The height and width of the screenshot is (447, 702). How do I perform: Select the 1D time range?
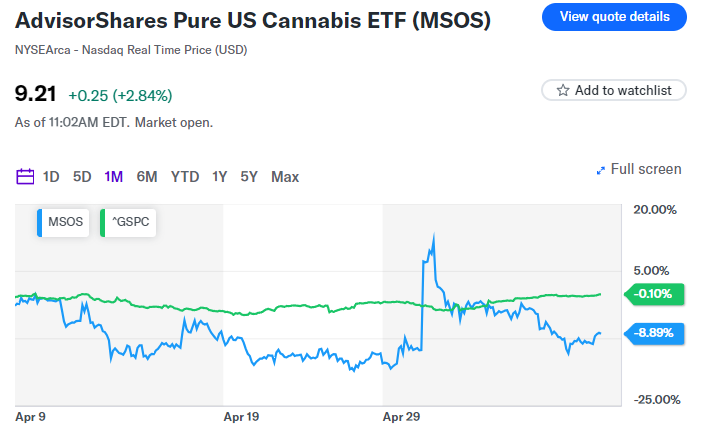pyautogui.click(x=51, y=177)
